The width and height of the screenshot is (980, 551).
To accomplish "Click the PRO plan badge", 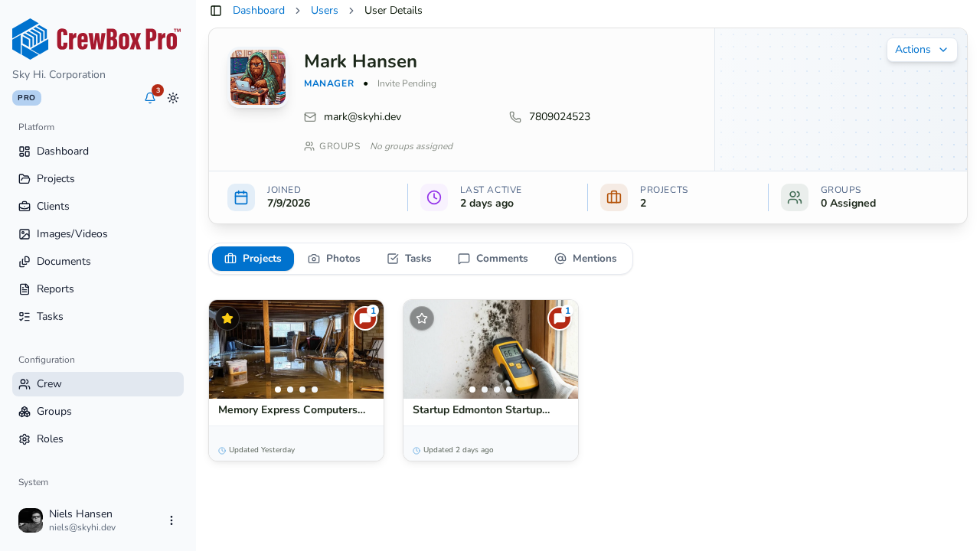I will coord(27,98).
